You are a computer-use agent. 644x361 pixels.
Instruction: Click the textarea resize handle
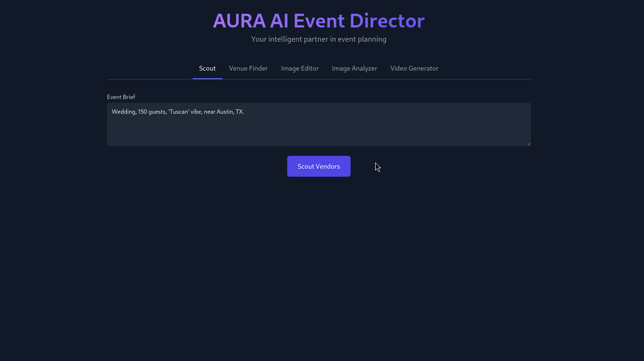point(529,144)
